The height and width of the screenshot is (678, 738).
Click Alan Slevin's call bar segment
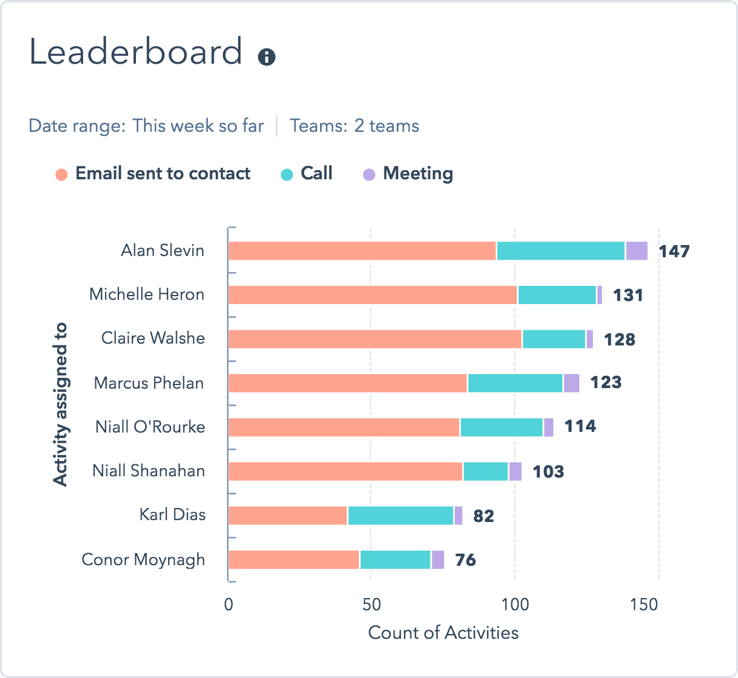click(x=560, y=251)
